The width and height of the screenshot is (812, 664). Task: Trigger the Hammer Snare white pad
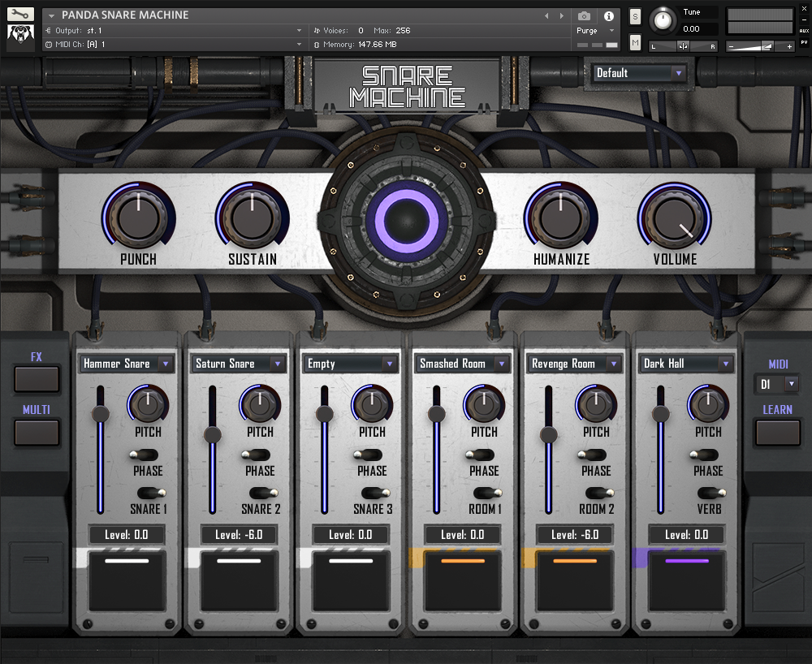(127, 581)
